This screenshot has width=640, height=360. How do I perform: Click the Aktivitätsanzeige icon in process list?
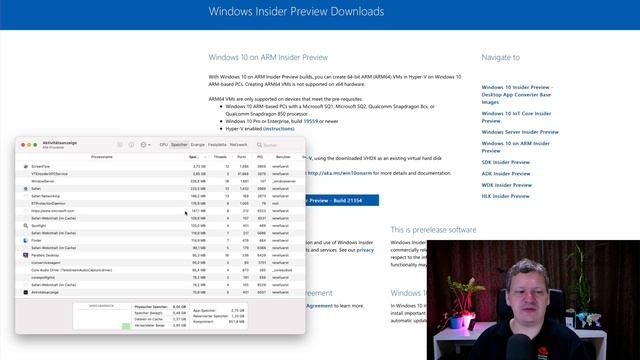[26, 292]
